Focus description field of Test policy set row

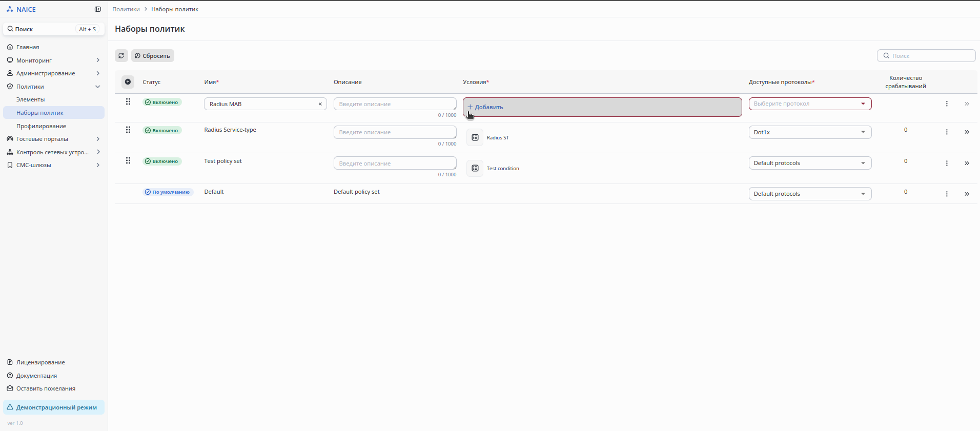pyautogui.click(x=395, y=163)
